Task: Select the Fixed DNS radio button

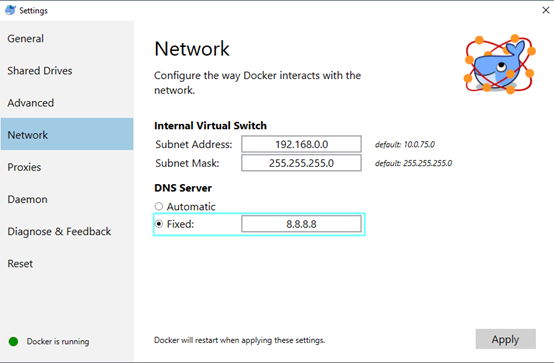Action: [159, 224]
